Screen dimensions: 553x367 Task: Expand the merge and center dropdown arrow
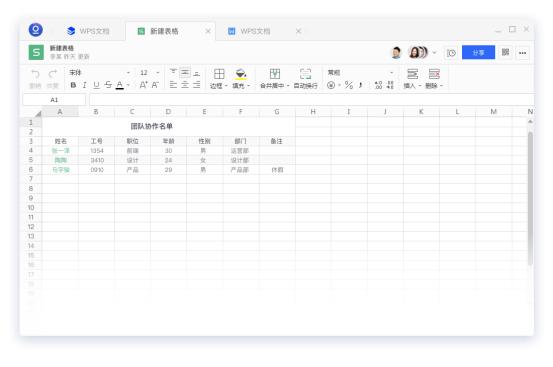[x=288, y=86]
